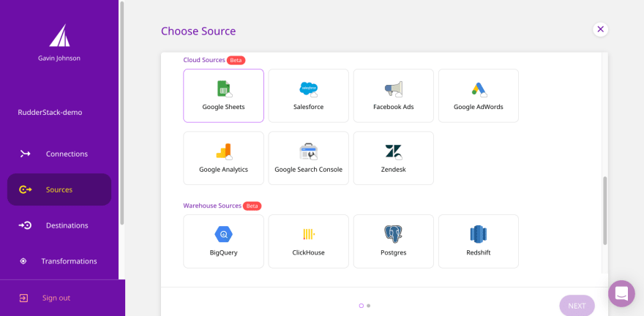Click the source list vertical scrollbar

tap(604, 211)
